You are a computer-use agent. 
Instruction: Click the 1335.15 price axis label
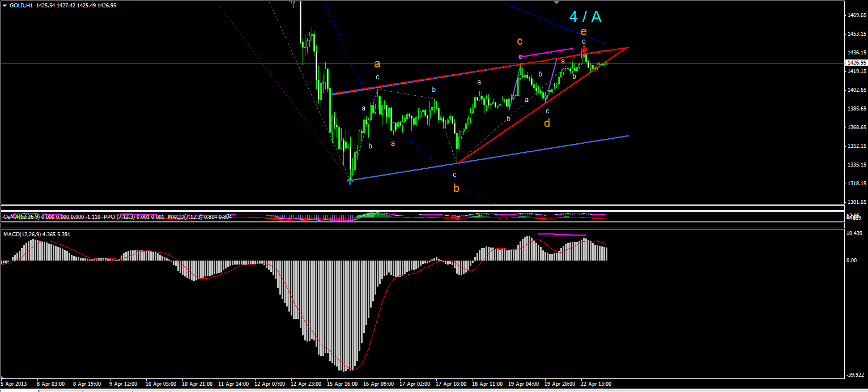pos(856,165)
